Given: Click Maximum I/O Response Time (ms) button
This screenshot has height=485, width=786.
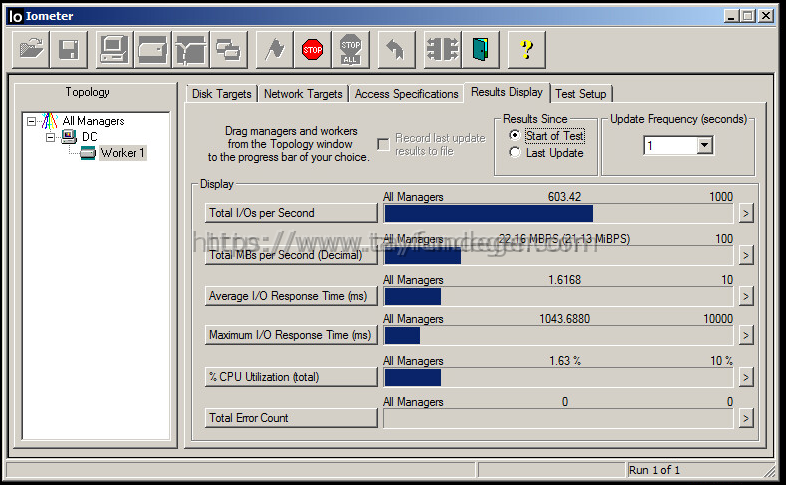Looking at the screenshot, I should [x=291, y=335].
